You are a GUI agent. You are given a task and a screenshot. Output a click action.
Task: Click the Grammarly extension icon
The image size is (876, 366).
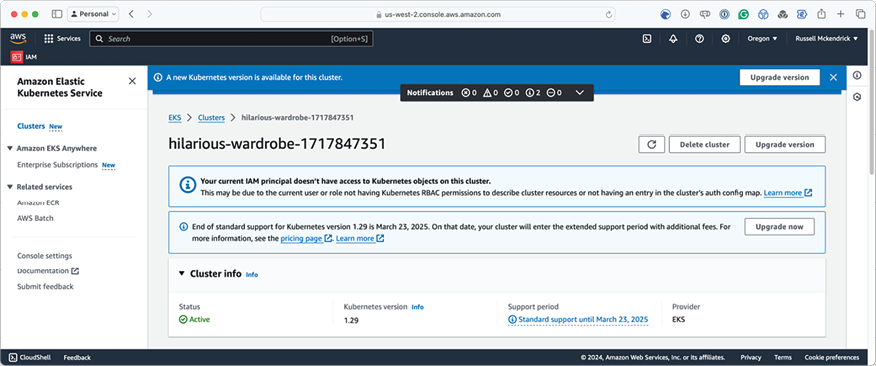click(x=743, y=14)
